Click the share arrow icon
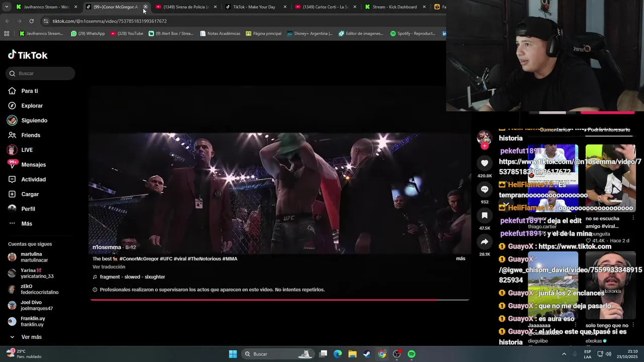The width and height of the screenshot is (644, 362). point(485,242)
